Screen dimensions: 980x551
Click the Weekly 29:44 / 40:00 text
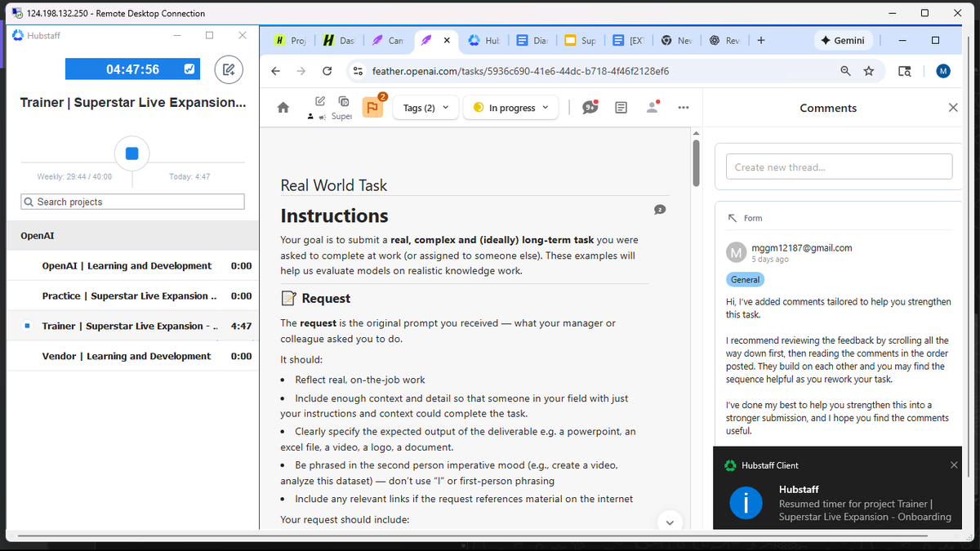click(74, 177)
